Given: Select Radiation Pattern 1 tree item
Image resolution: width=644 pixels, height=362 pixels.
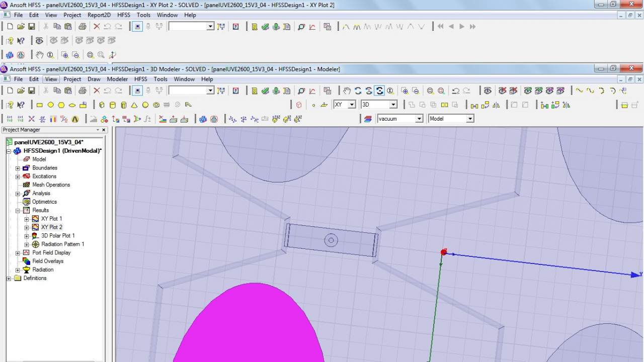Looking at the screenshot, I should (x=62, y=244).
